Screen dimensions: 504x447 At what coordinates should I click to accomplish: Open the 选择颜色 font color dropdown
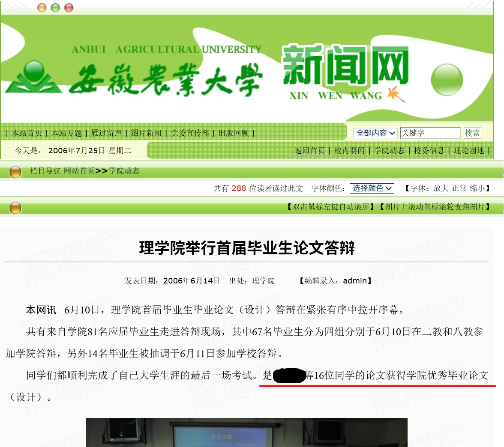click(x=372, y=188)
